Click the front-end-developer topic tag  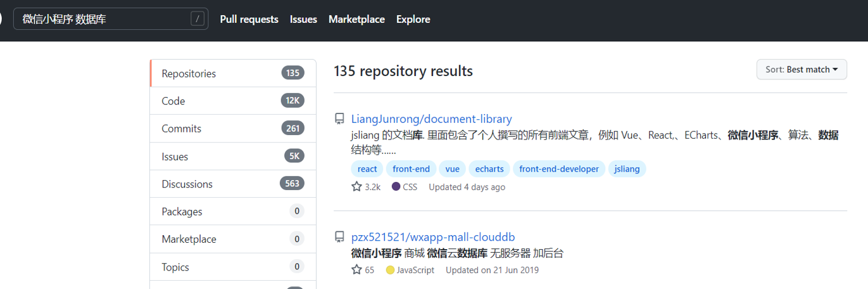pyautogui.click(x=559, y=169)
